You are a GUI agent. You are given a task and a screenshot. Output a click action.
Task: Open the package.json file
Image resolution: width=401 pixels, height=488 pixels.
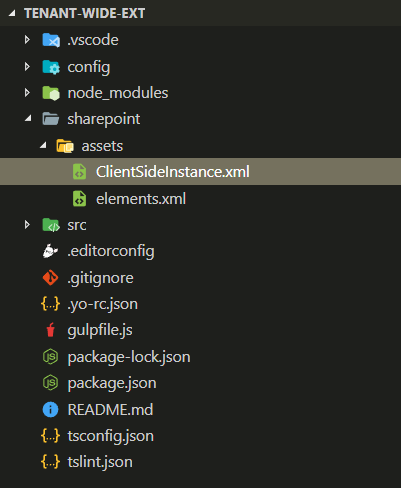pyautogui.click(x=112, y=383)
